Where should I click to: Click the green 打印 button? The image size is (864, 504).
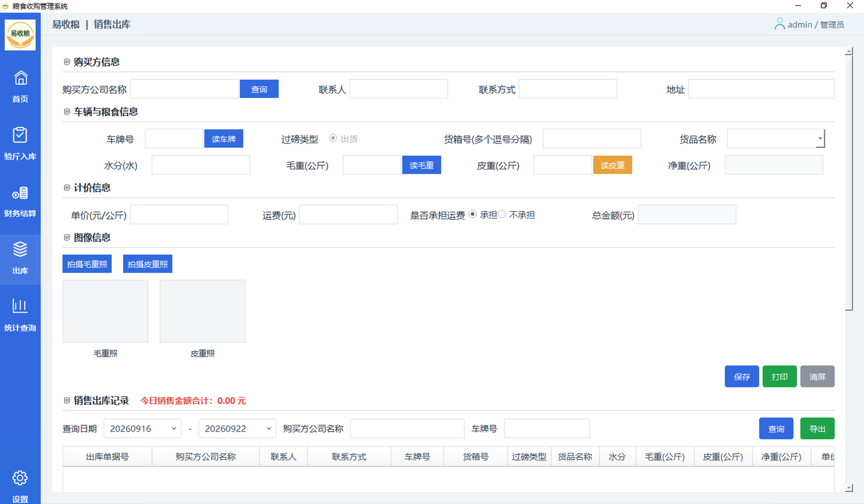(x=780, y=377)
